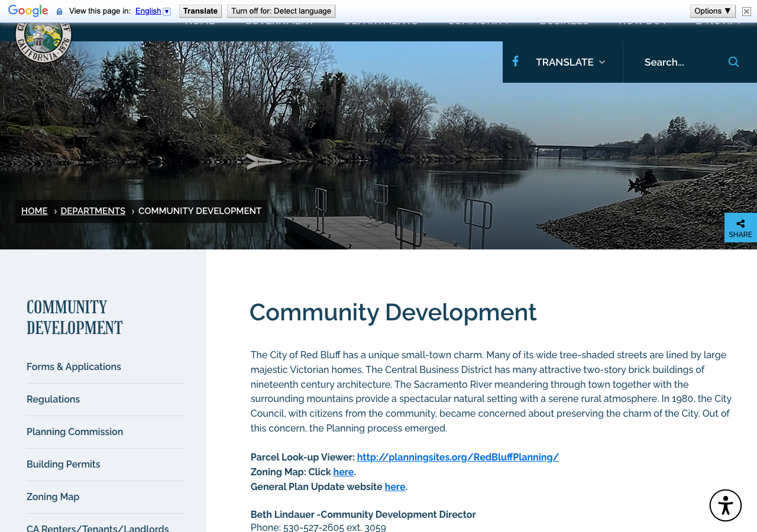Open the Share icon panel
This screenshot has width=757, height=532.
tap(740, 228)
